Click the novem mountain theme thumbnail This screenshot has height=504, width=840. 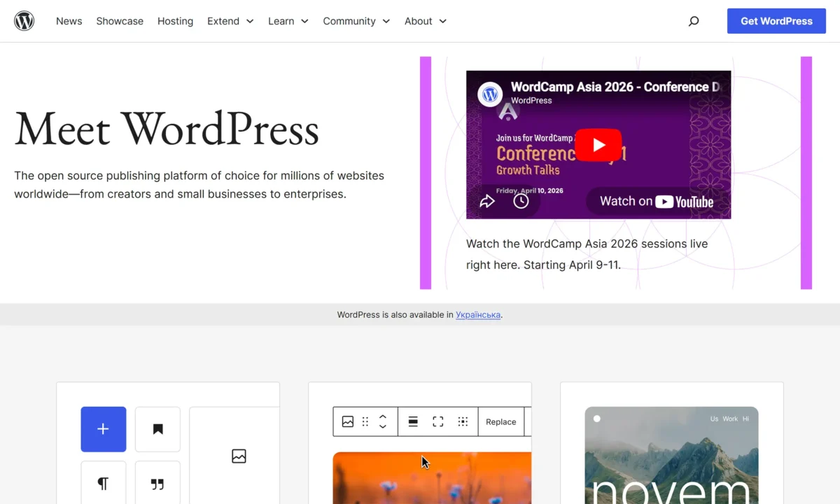[x=671, y=455]
